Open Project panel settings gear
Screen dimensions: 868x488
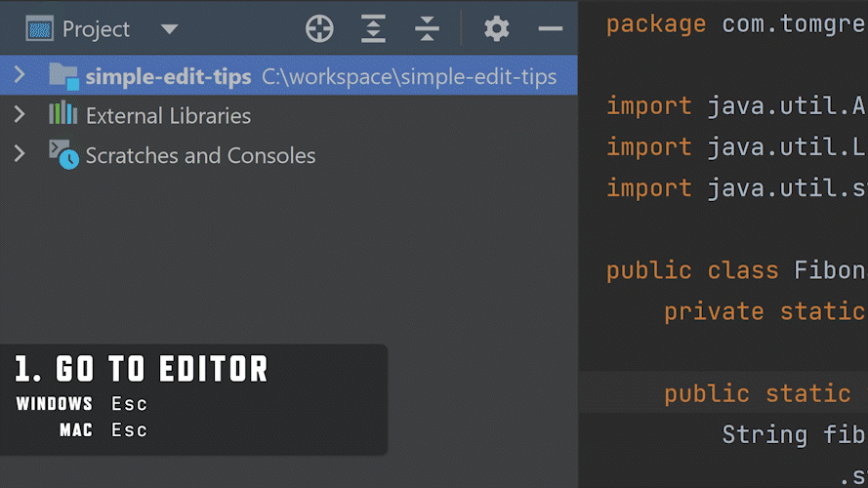[x=497, y=29]
